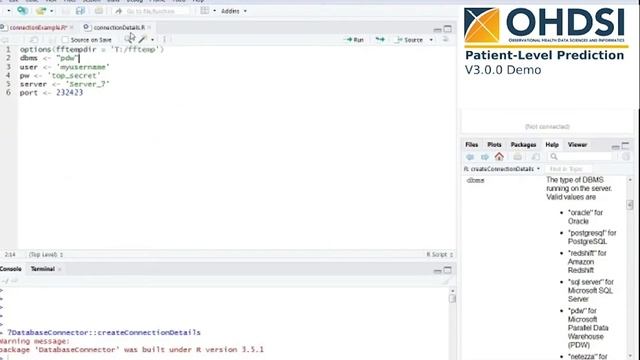Switch to connectionExample.R tab
The image size is (640, 360).
[x=38, y=28]
